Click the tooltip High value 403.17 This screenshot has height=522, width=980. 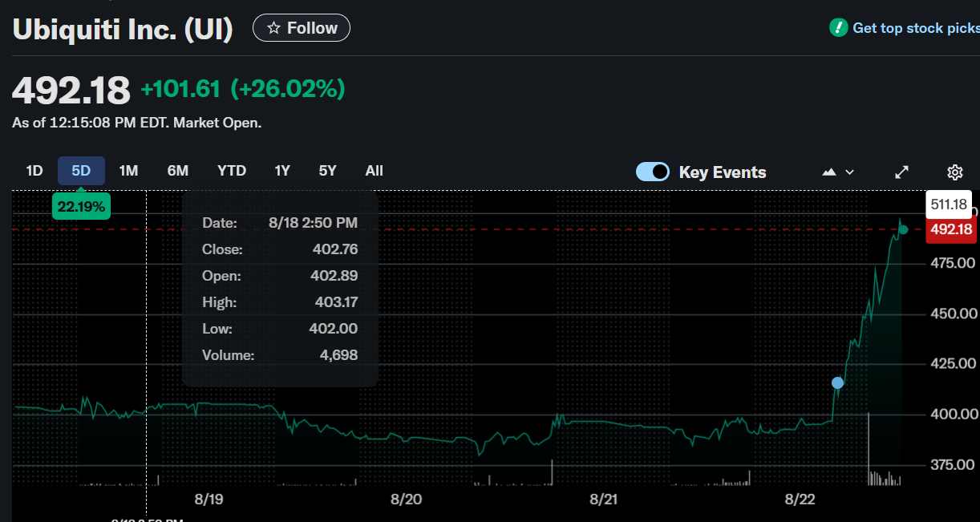tap(335, 302)
